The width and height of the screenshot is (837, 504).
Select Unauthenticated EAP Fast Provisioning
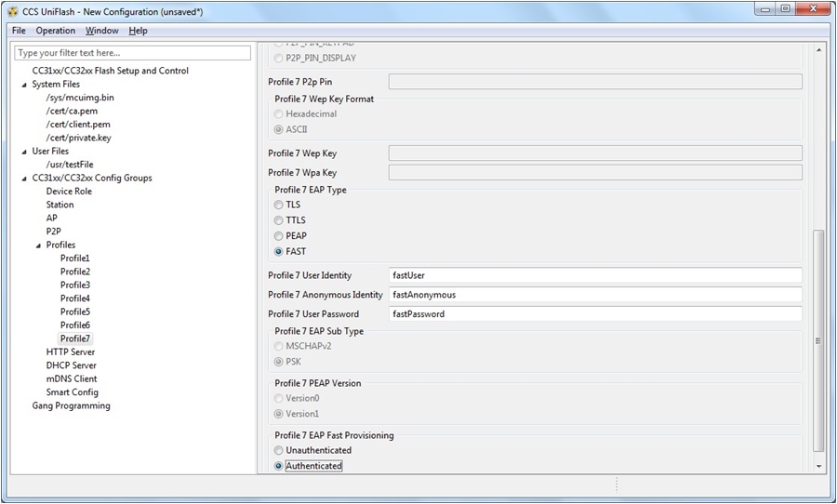coord(279,450)
